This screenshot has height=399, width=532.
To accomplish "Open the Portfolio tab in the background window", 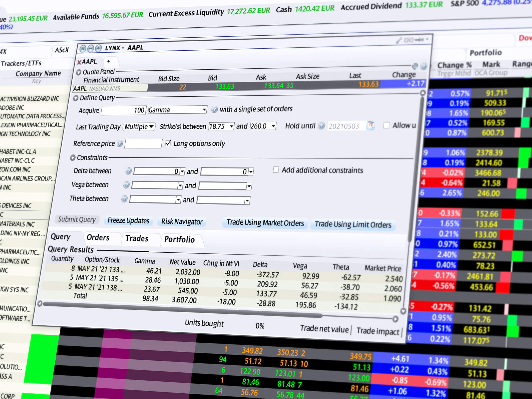I will [486, 53].
